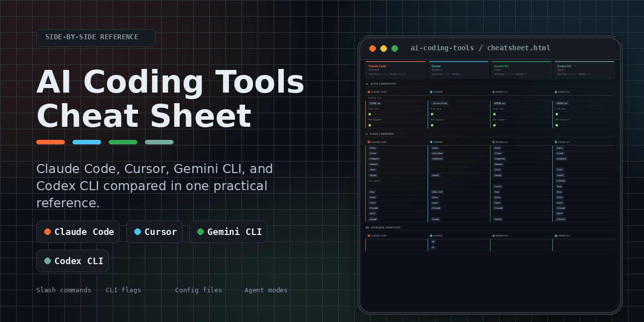Select the Claude Code chip button

tap(78, 232)
